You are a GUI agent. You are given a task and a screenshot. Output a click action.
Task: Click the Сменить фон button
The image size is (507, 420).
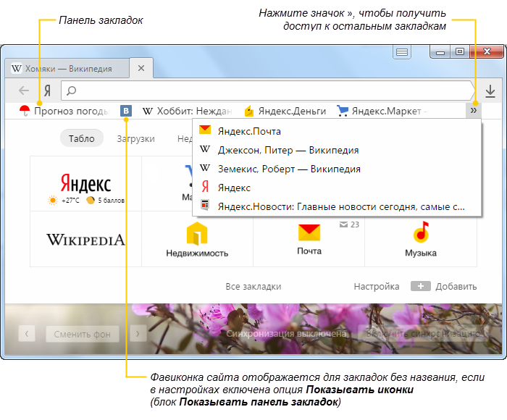pos(82,334)
